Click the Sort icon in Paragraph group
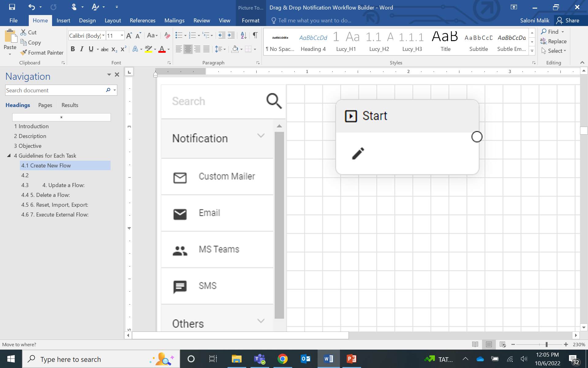 tap(243, 35)
